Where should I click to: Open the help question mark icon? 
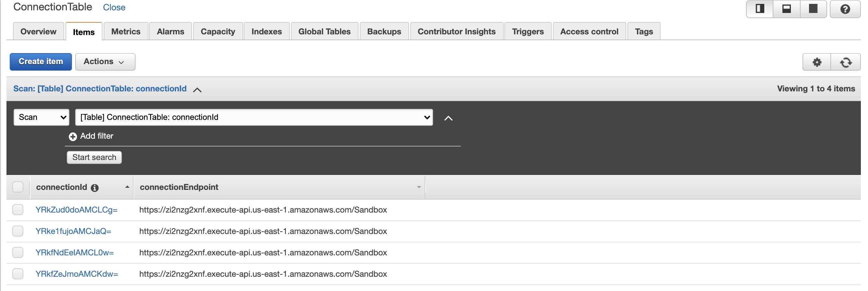pos(845,9)
